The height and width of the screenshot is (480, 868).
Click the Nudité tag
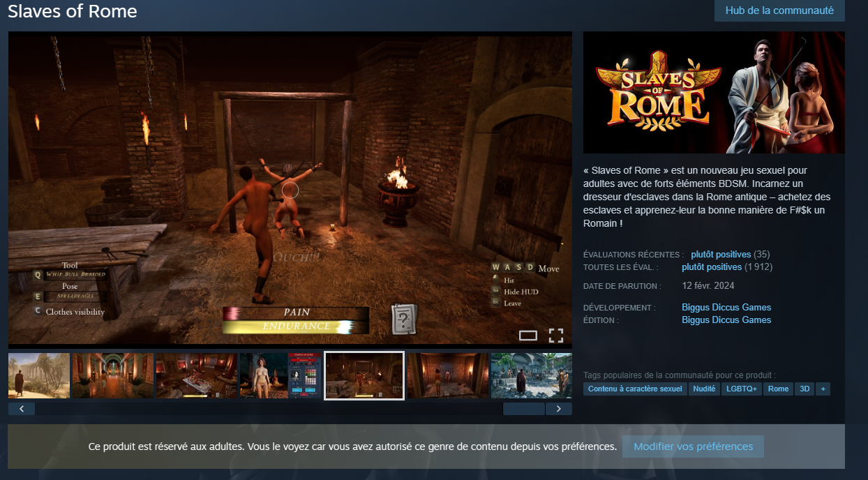[704, 389]
